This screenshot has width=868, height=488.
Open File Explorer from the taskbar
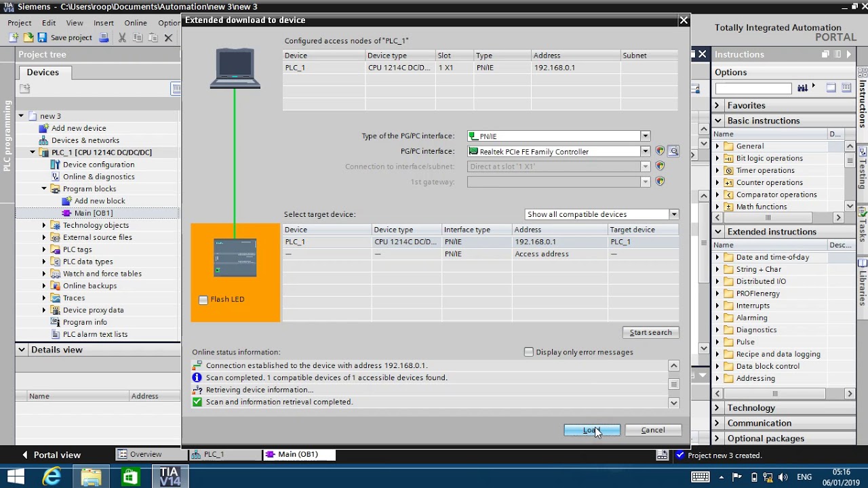click(91, 477)
